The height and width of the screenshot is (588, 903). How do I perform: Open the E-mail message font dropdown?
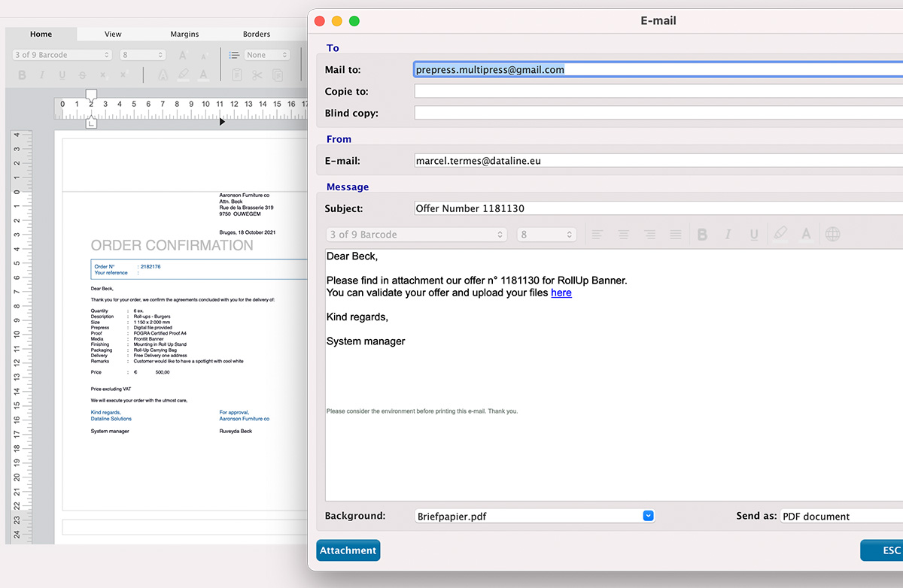(x=417, y=235)
